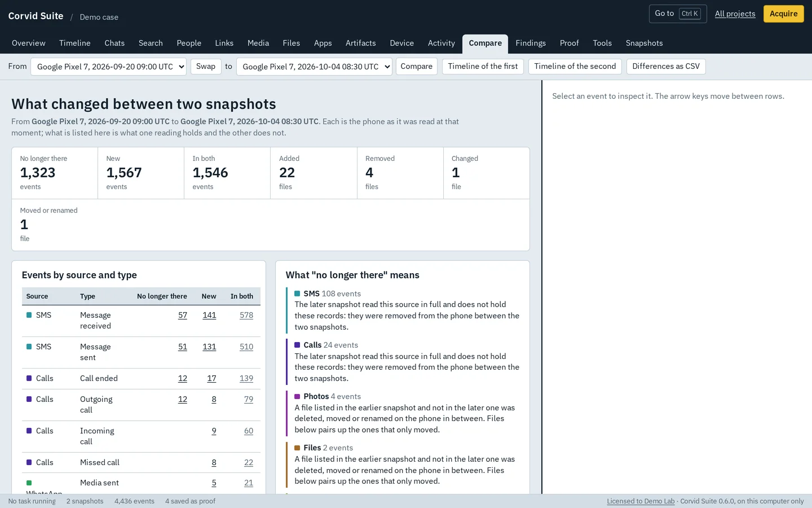Click the Corvid Suite title
812x508 pixels.
point(36,16)
